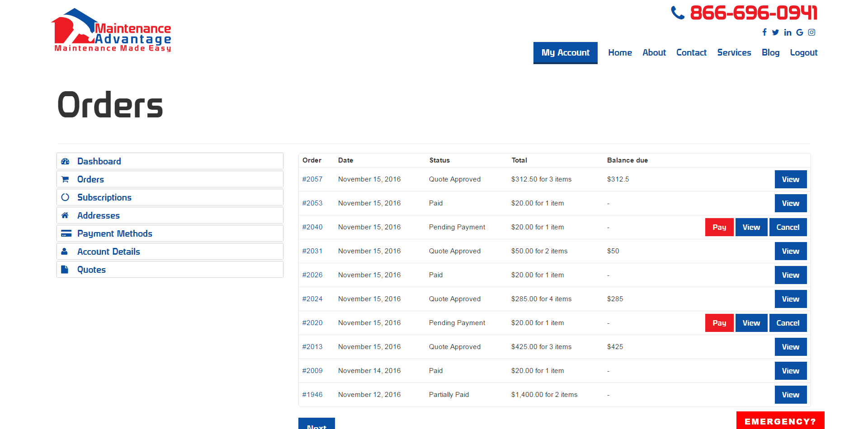Click the Orders shopping cart icon
868x429 pixels.
[65, 179]
